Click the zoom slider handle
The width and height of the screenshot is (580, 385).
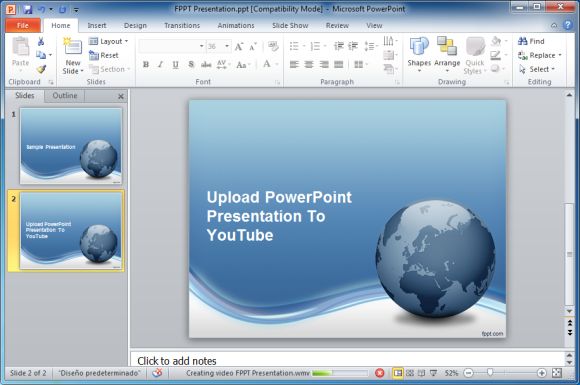pos(490,372)
